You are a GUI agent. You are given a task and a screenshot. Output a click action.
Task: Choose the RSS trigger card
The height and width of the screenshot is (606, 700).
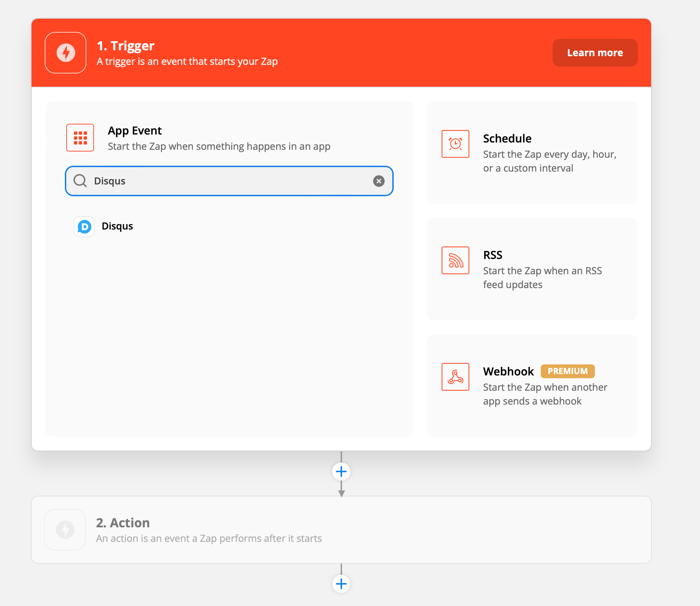point(532,269)
